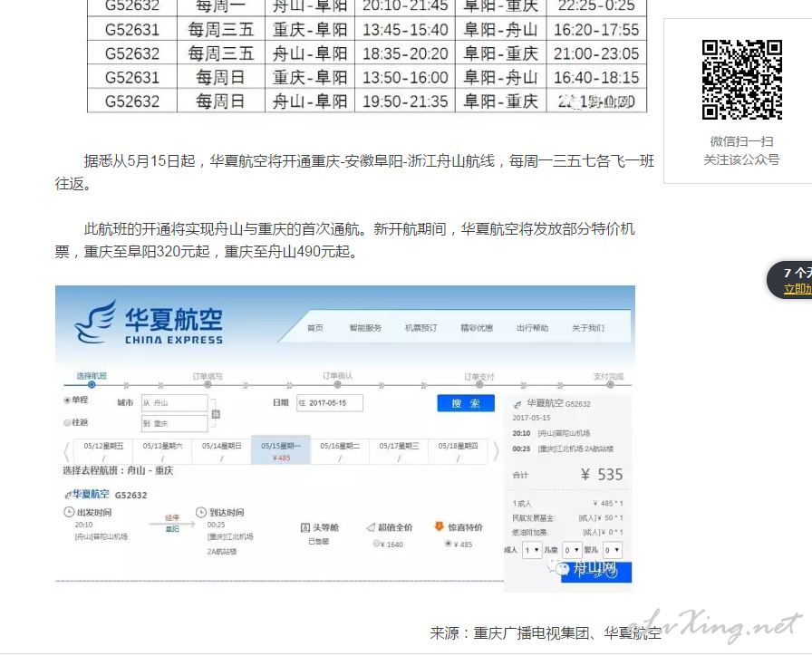The height and width of the screenshot is (656, 812).
Task: Click the previous dates arrow
Action: pyautogui.click(x=66, y=451)
